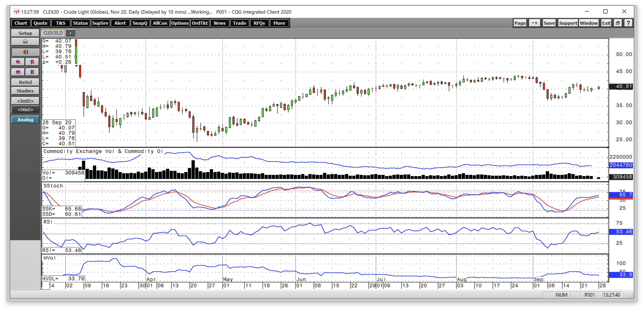644x310 pixels.
Task: Expand the Window menu button
Action: point(589,23)
